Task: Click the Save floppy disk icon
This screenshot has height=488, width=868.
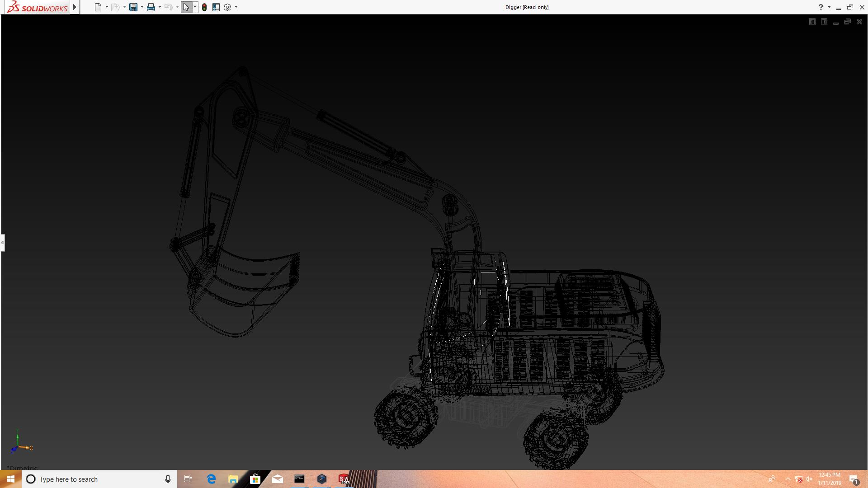Action: coord(133,7)
